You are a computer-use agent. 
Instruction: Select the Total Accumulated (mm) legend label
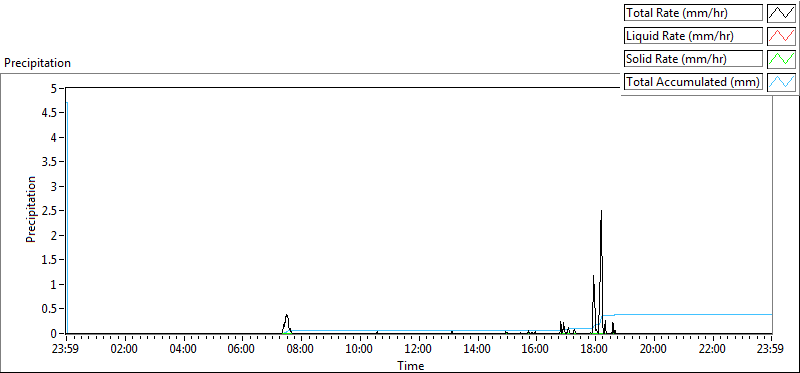click(x=693, y=82)
